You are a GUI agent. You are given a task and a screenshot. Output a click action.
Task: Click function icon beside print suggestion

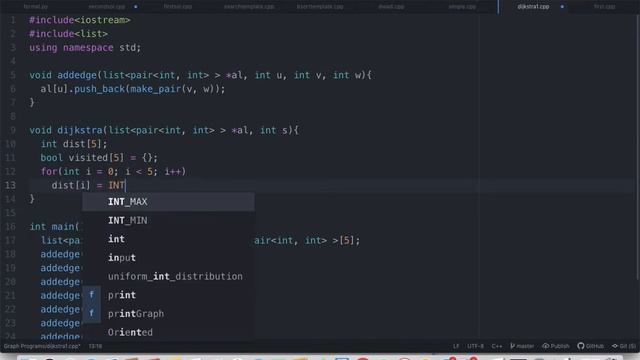point(92,295)
